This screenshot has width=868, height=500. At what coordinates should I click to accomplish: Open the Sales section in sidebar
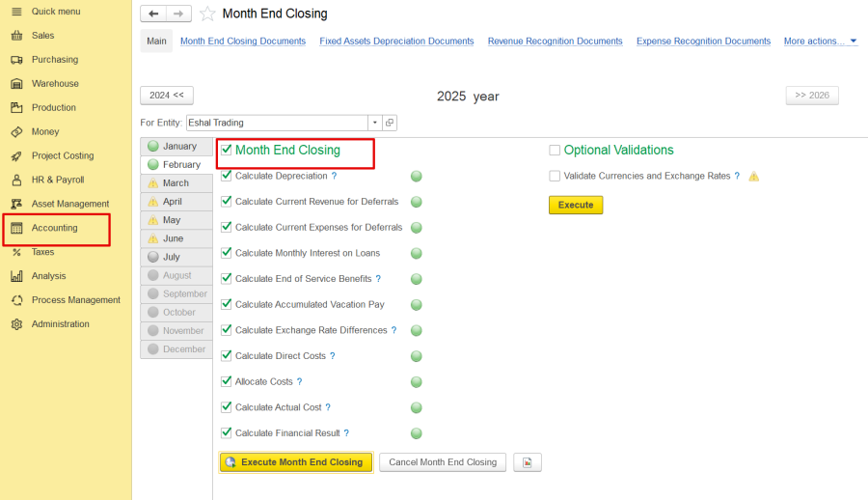point(42,36)
